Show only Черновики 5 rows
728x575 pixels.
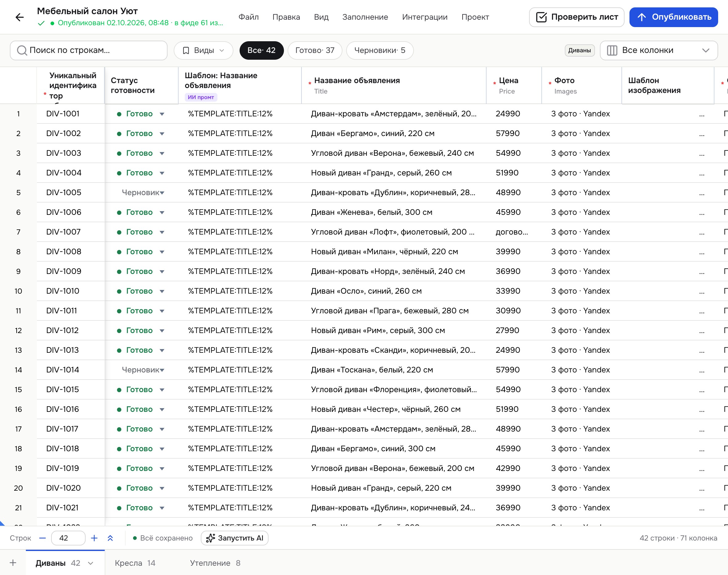[380, 50]
